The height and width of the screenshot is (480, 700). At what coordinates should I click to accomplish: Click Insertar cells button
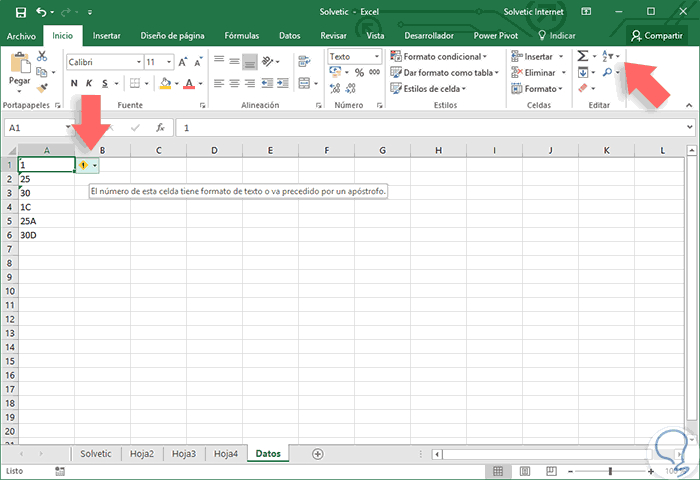coord(532,57)
